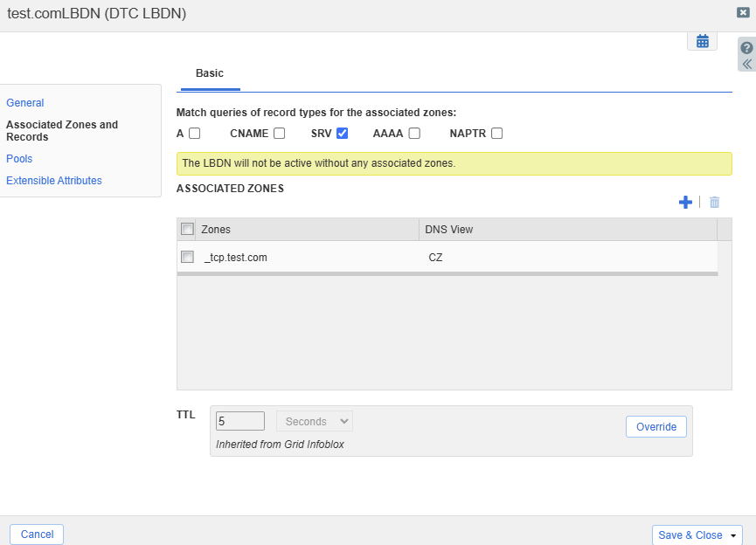Click the _tcp.test.com zone name
756x545 pixels.
(x=236, y=258)
